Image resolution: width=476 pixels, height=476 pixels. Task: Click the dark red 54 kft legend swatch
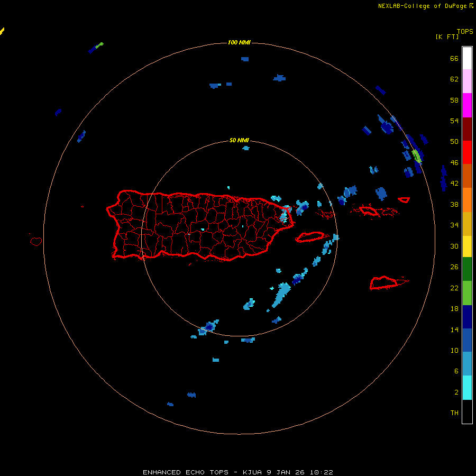(467, 129)
